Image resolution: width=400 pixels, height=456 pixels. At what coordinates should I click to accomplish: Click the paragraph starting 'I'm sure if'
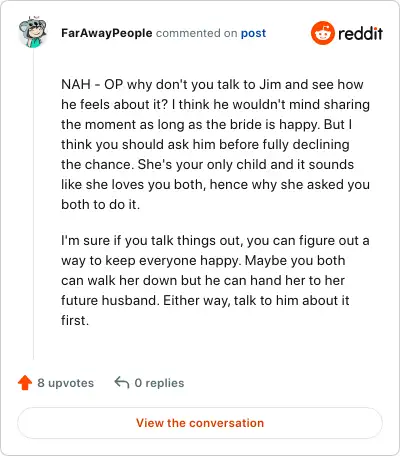point(215,280)
